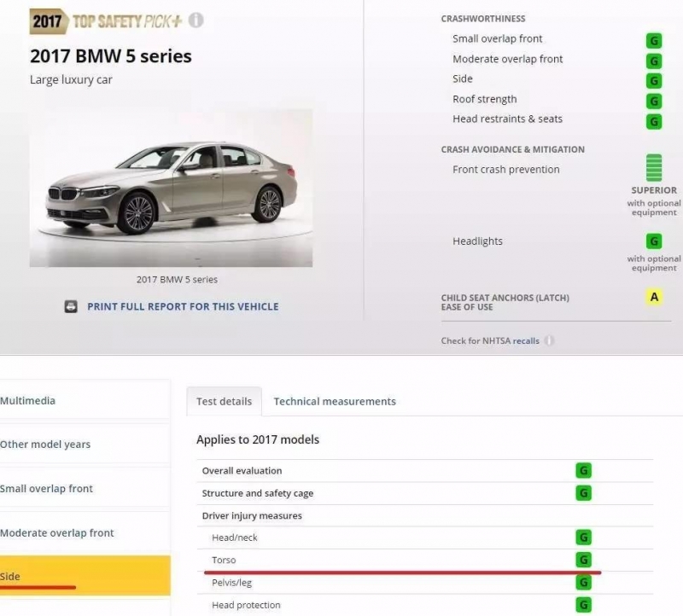Click the SUPERIOR rating text

654,190
